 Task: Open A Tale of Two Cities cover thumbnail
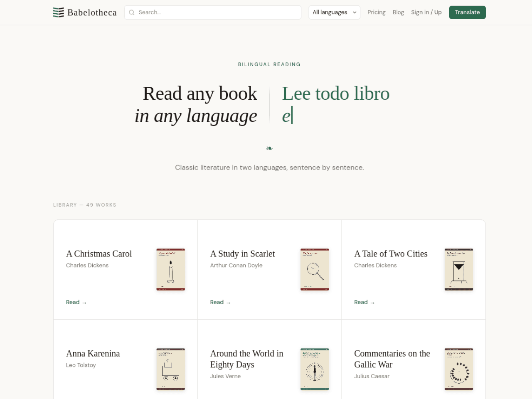tap(459, 269)
